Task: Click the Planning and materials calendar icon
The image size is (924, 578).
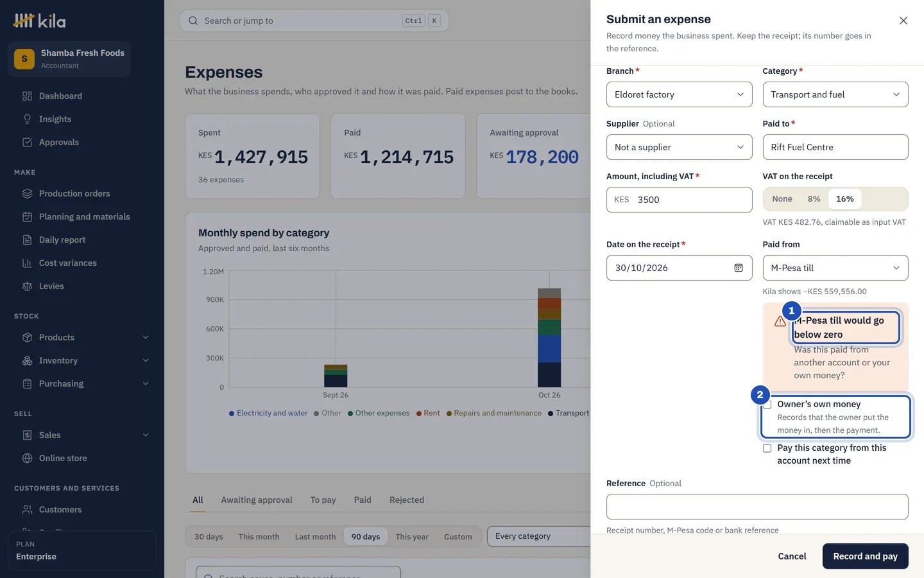Action: (x=27, y=217)
